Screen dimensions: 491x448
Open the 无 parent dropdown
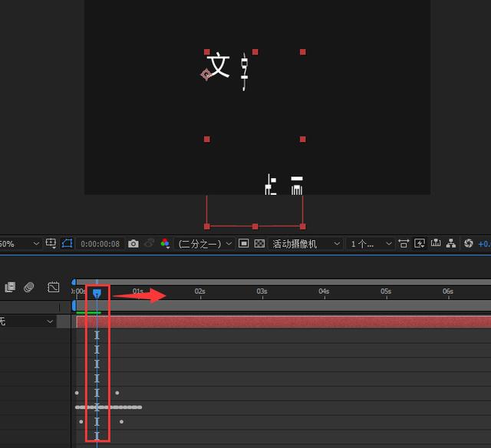[28, 321]
